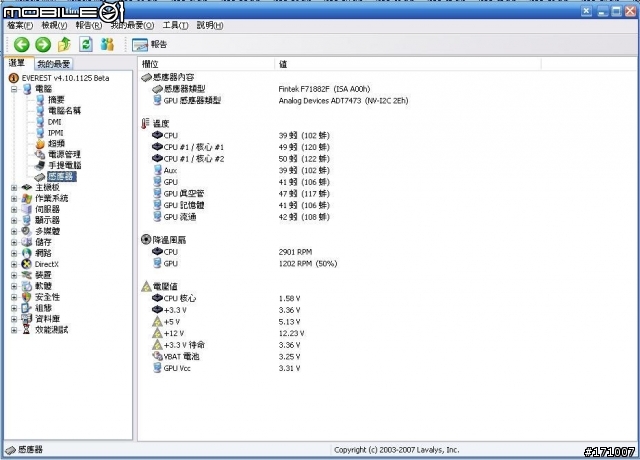Switch to the 選單 tab
Image resolution: width=640 pixels, height=460 pixels.
click(17, 63)
